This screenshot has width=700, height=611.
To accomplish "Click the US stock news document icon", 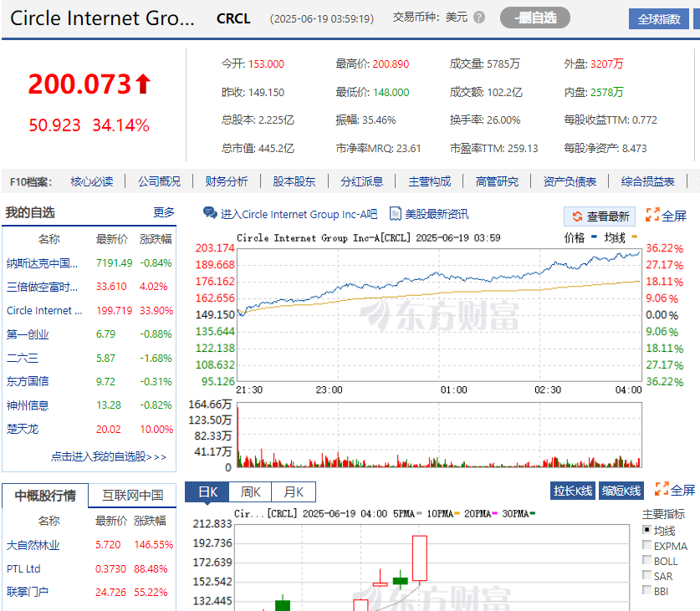I will coord(395,214).
